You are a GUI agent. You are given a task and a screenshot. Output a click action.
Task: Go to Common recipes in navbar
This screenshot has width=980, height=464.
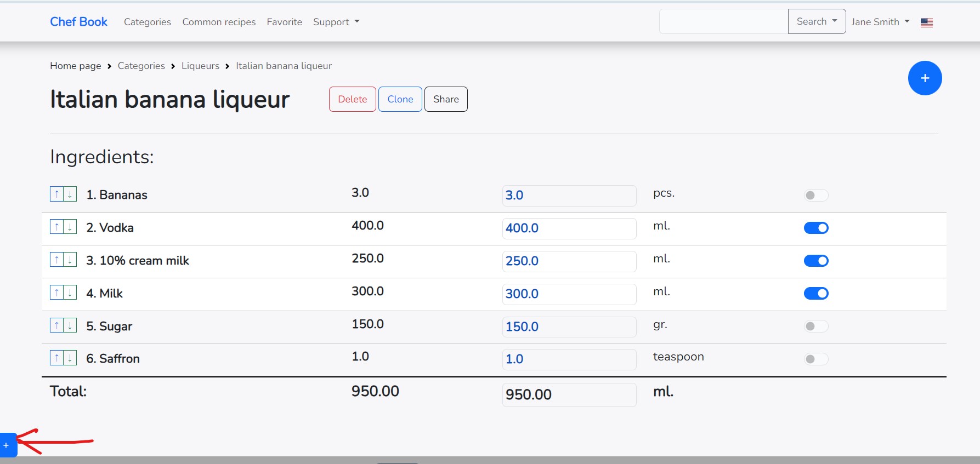coord(219,22)
